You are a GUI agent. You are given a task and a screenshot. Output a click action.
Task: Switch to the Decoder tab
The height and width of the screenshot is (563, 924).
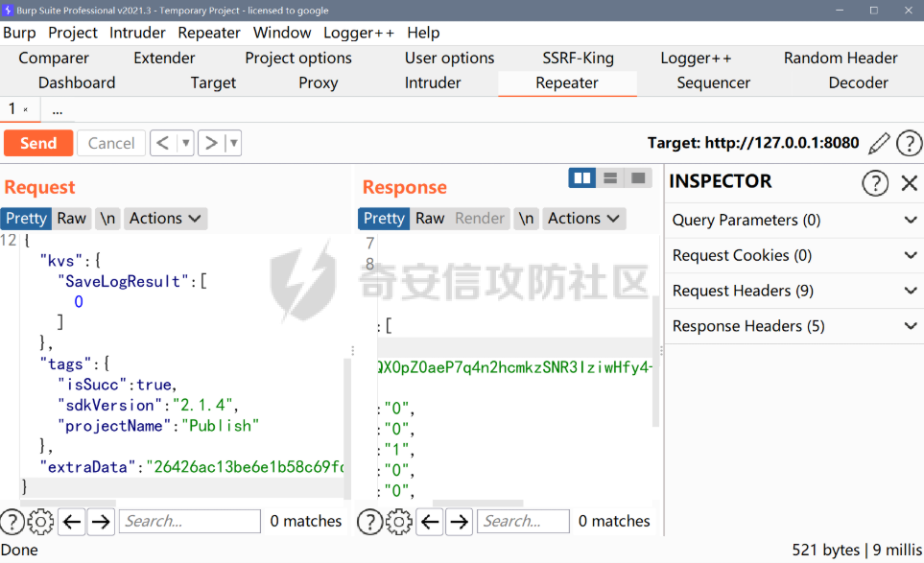click(x=858, y=83)
